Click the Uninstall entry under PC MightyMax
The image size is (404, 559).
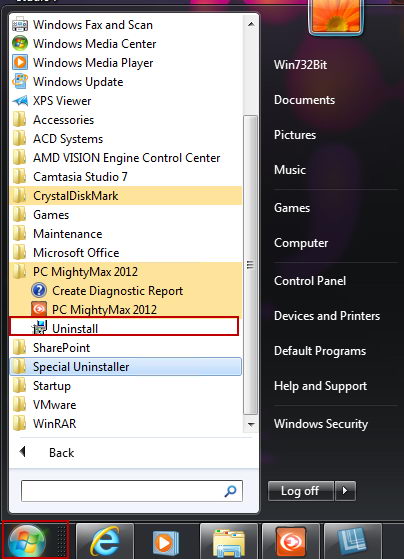pyautogui.click(x=124, y=327)
